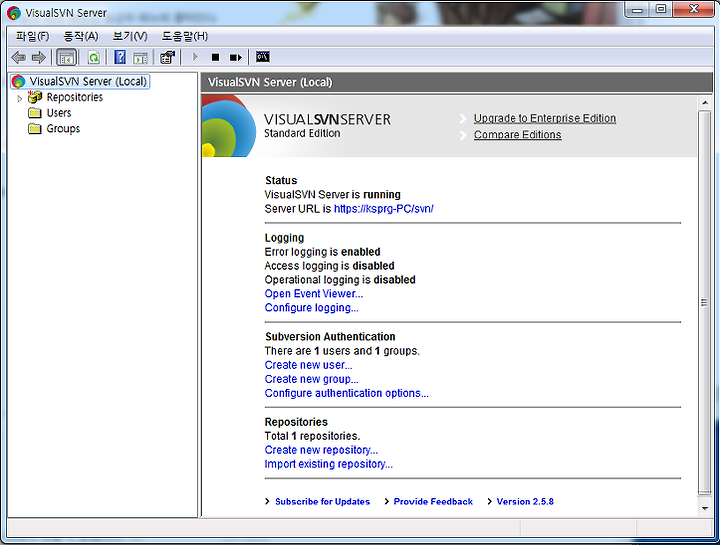The height and width of the screenshot is (545, 720).
Task: Minimize the VisualSVN Server window
Action: pyautogui.click(x=637, y=10)
